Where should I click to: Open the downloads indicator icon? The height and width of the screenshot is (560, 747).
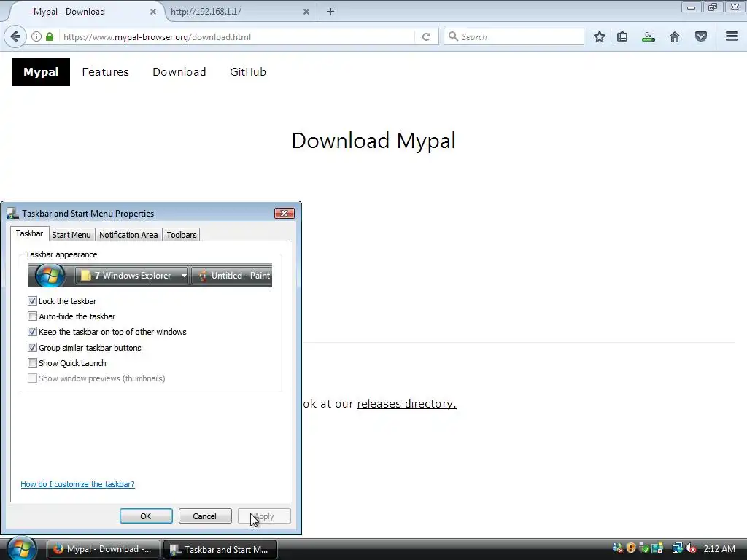pos(649,36)
